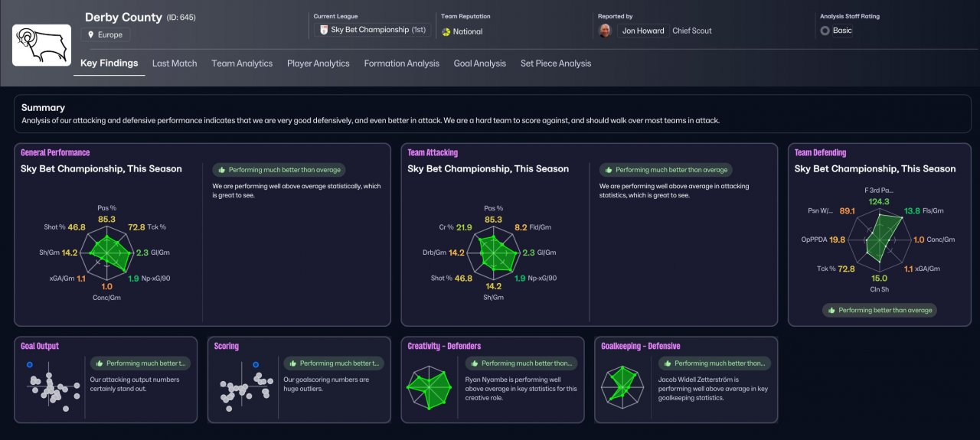The height and width of the screenshot is (440, 980).
Task: Open the Set Piece Analysis tab
Action: pos(556,64)
